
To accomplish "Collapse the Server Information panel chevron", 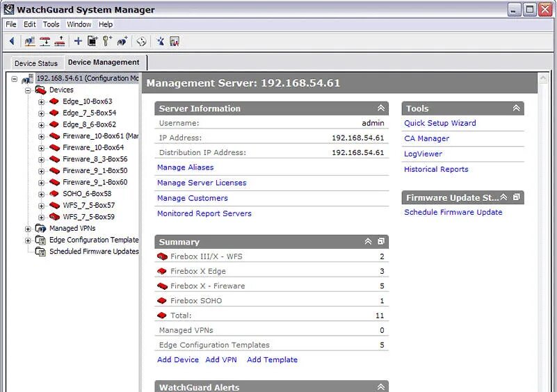I will pos(381,108).
